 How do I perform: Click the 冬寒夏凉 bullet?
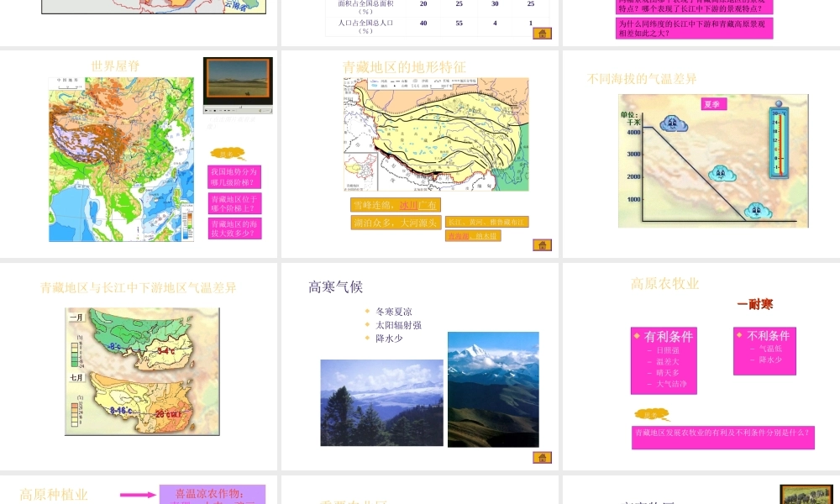(x=394, y=312)
